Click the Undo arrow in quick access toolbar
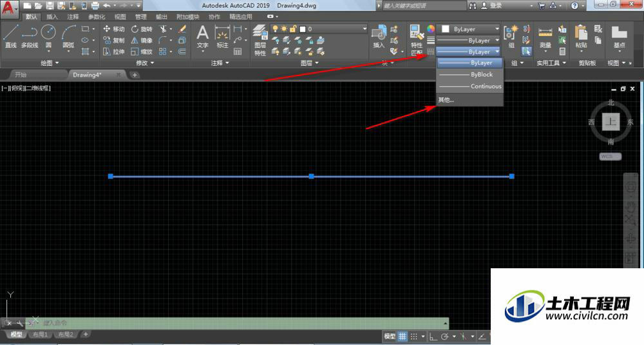 tap(107, 6)
